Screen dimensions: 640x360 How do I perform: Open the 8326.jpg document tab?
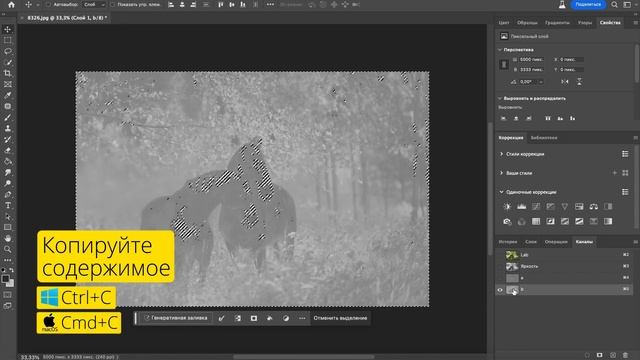[x=67, y=18]
